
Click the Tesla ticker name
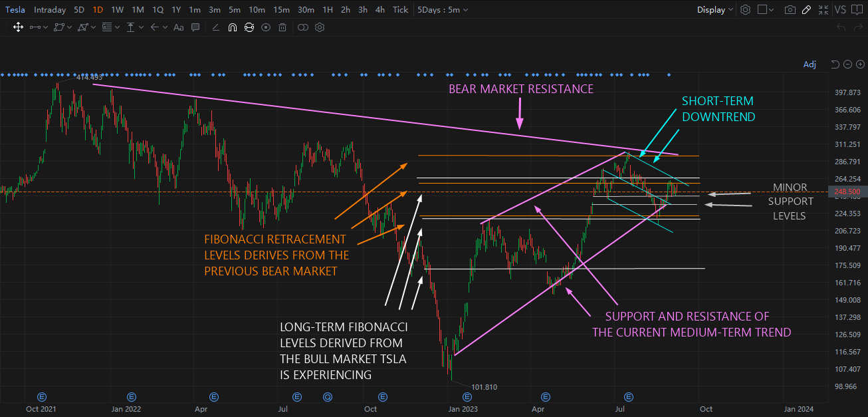pos(15,10)
